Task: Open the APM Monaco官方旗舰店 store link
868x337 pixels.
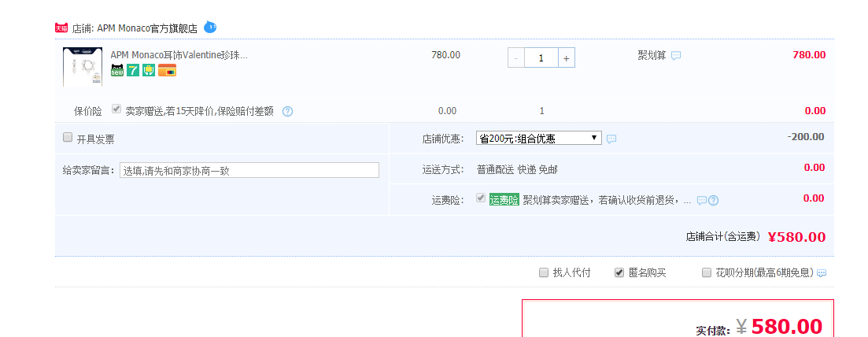Action: click(x=147, y=29)
